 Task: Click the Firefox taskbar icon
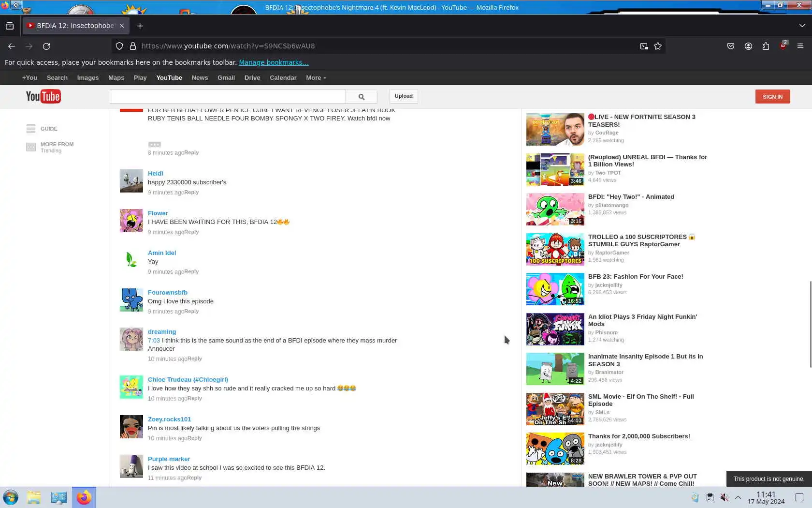tap(84, 497)
